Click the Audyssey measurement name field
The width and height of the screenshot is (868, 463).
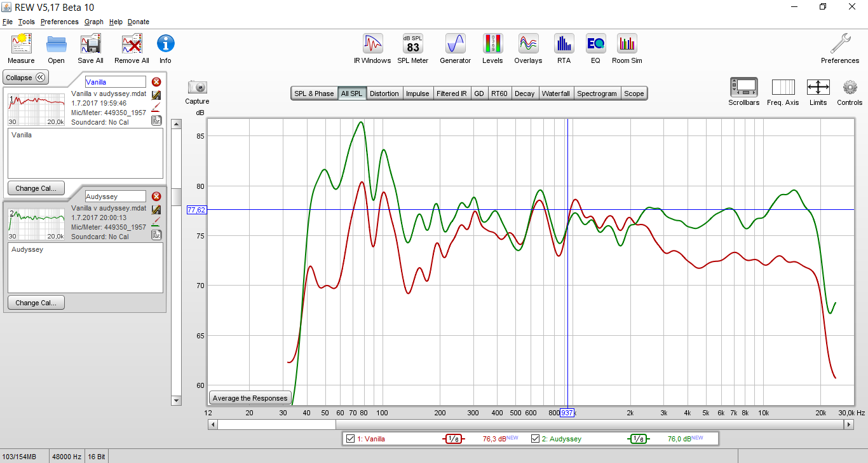(116, 197)
